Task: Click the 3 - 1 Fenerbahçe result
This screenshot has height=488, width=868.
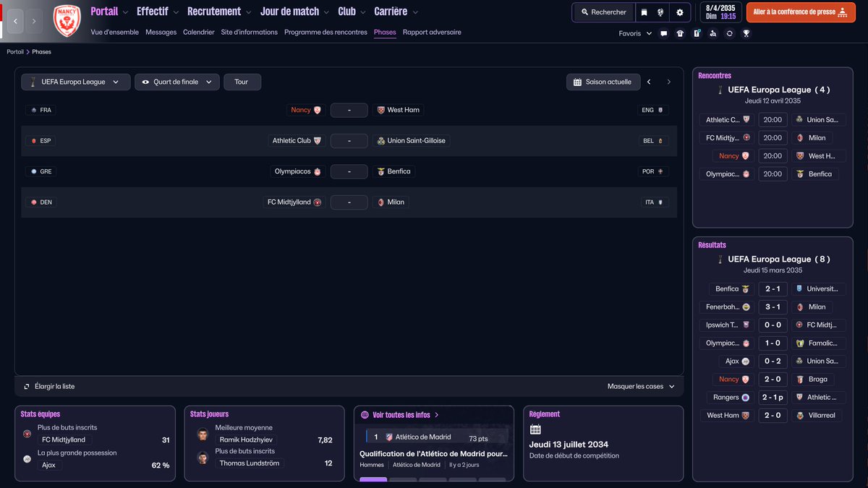Action: pos(773,307)
